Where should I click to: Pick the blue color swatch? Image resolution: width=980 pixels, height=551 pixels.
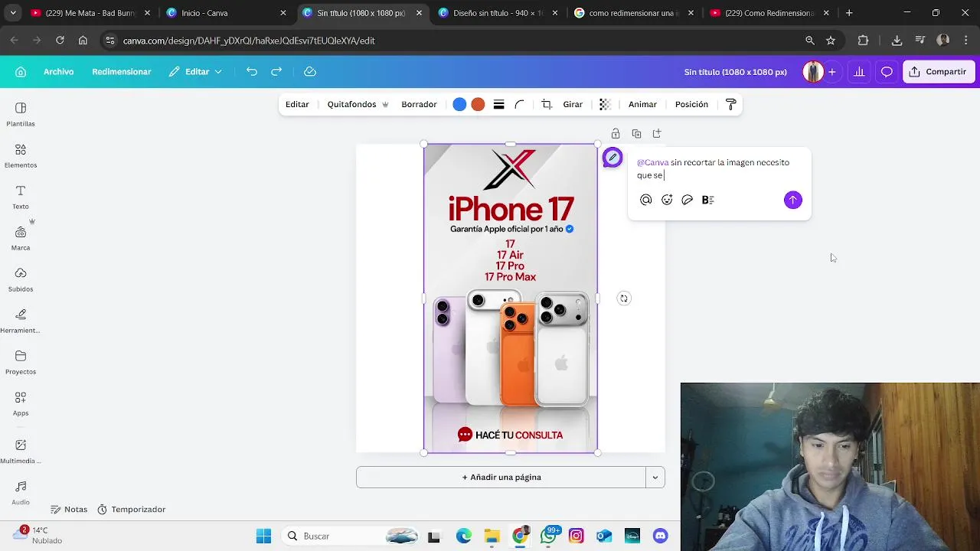coord(459,104)
